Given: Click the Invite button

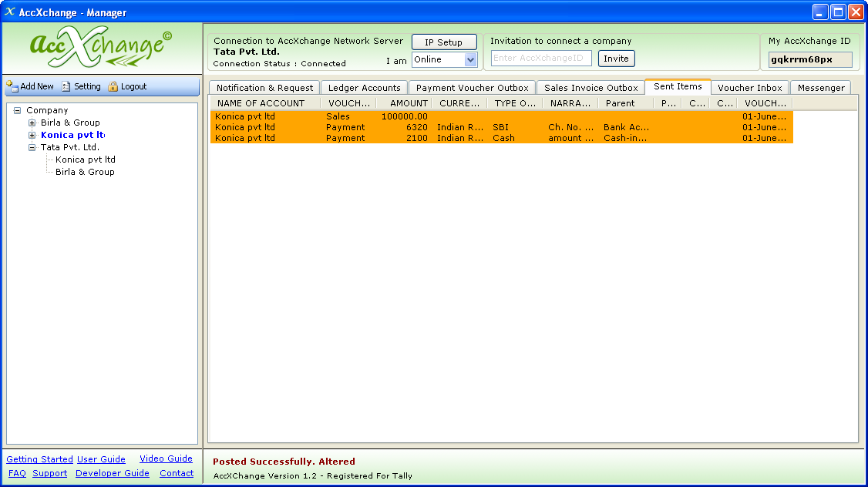Looking at the screenshot, I should pos(616,59).
